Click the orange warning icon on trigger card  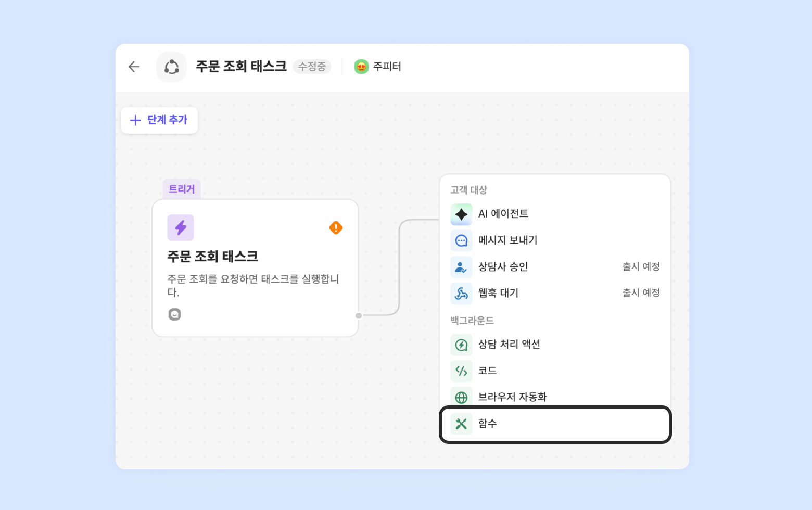[336, 227]
